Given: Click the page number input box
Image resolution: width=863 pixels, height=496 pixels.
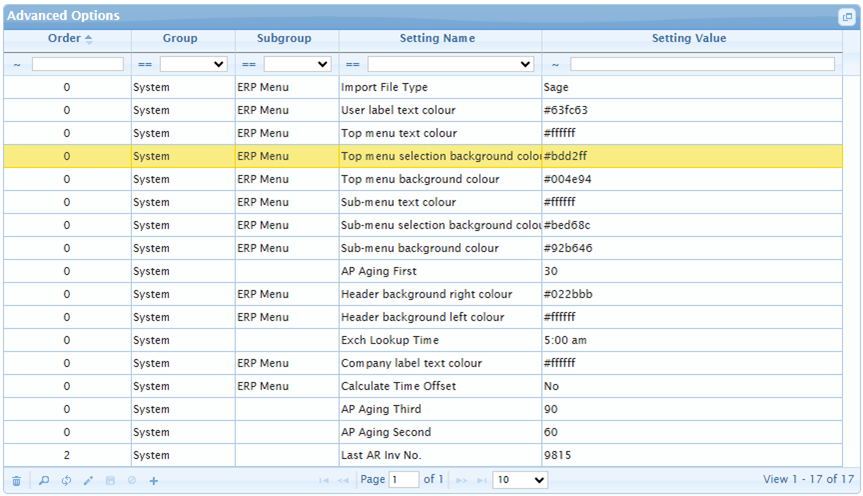Looking at the screenshot, I should tap(404, 480).
